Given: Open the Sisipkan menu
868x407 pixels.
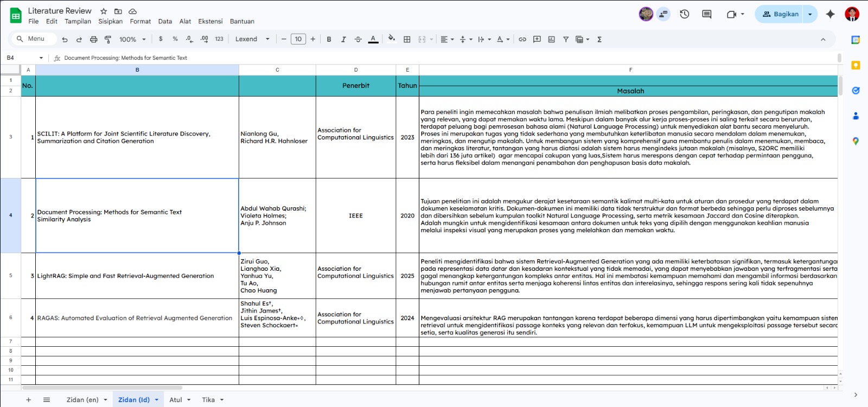Looking at the screenshot, I should 110,22.
